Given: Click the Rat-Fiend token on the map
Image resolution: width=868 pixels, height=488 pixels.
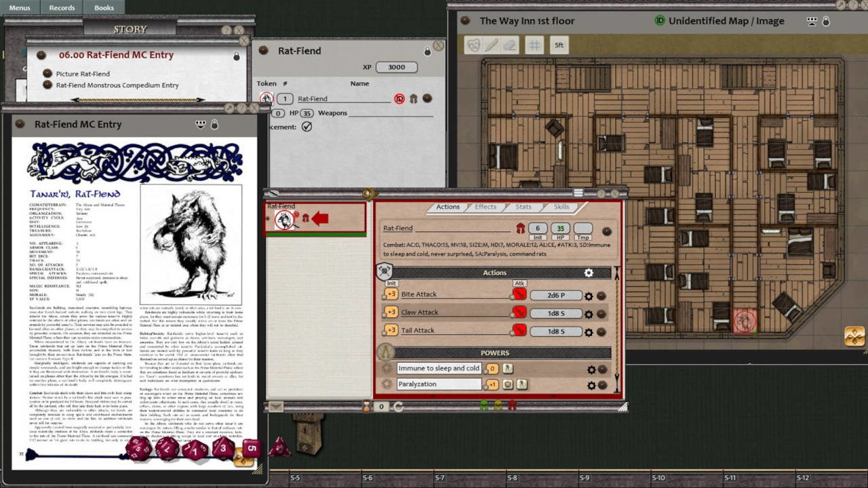Looking at the screenshot, I should 745,320.
